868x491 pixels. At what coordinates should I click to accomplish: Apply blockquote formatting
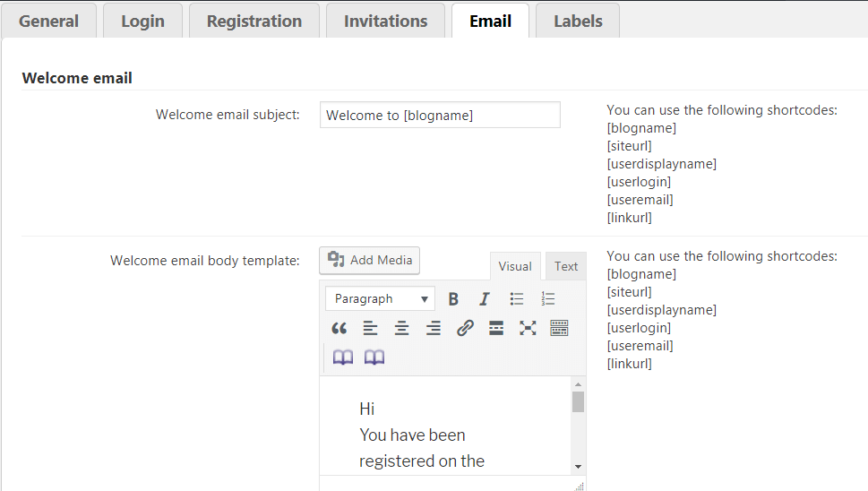[339, 329]
